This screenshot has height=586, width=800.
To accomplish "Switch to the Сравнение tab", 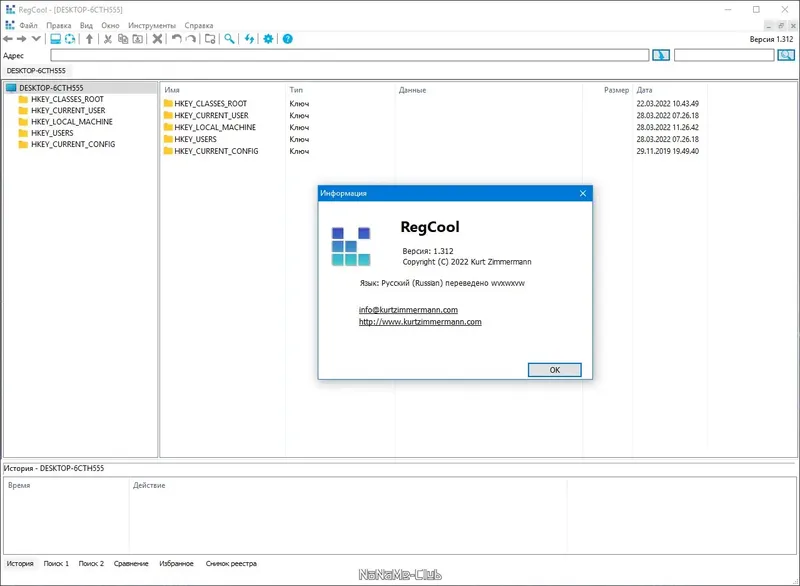I will [131, 564].
